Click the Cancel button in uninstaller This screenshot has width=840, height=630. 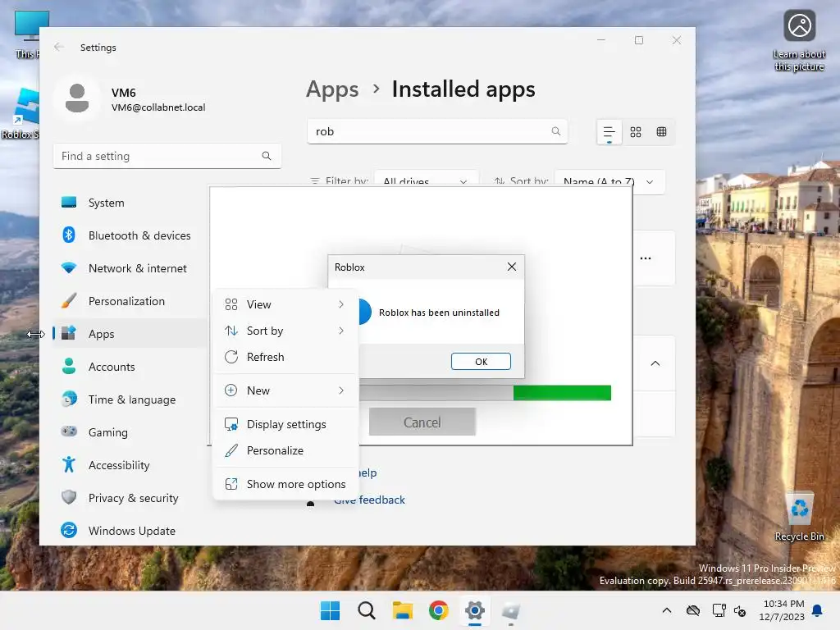[x=422, y=422]
